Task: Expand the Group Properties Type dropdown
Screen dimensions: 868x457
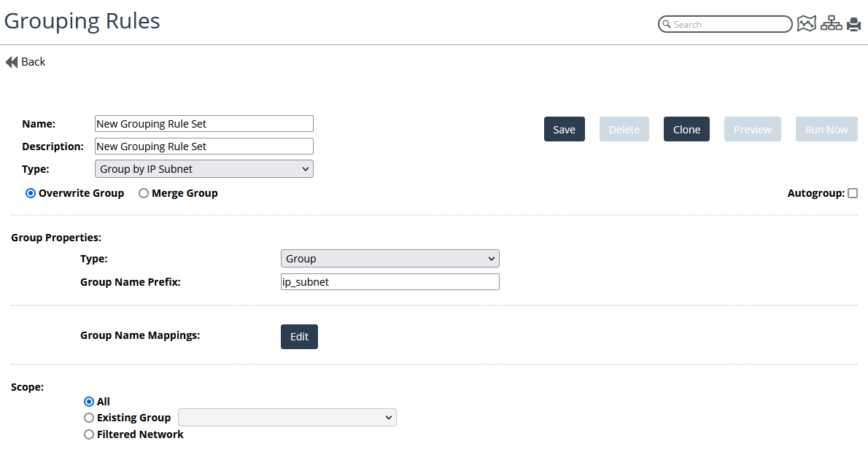Action: point(390,259)
